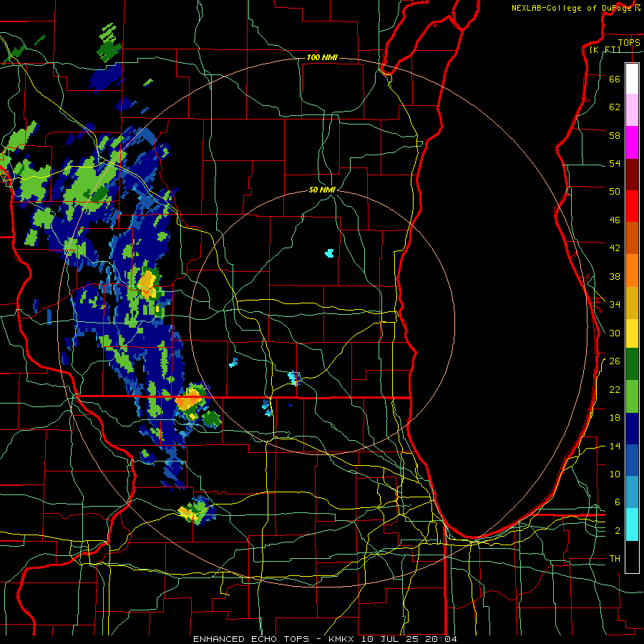This screenshot has width=644, height=644.
Task: Click the light green swatch in the color scale
Action: [632, 396]
